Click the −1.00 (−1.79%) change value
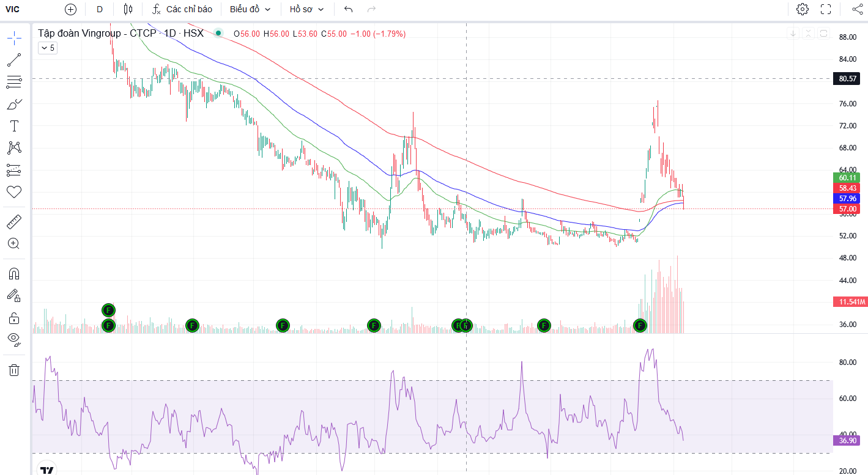 (x=377, y=34)
